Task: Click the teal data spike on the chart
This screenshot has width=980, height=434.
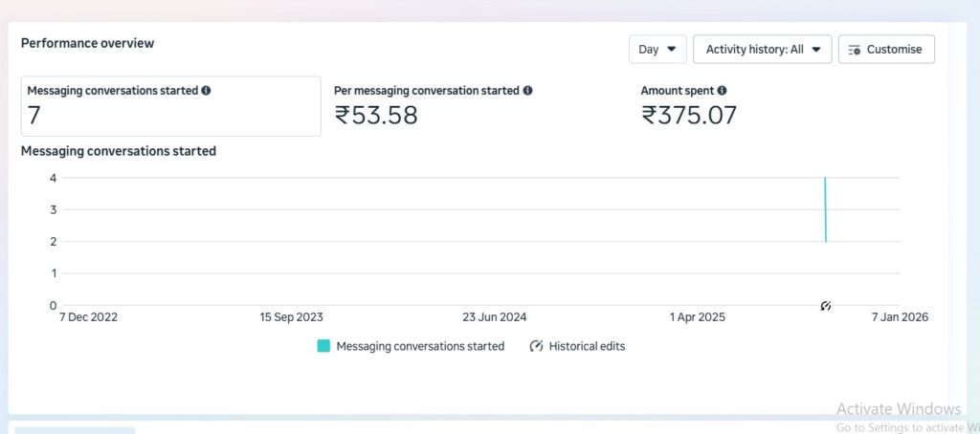Action: point(825,210)
